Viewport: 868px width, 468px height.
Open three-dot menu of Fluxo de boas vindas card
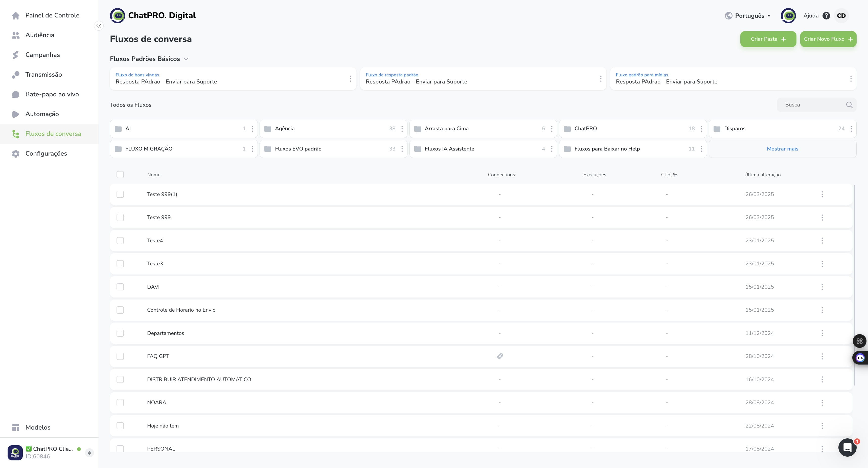tap(350, 79)
